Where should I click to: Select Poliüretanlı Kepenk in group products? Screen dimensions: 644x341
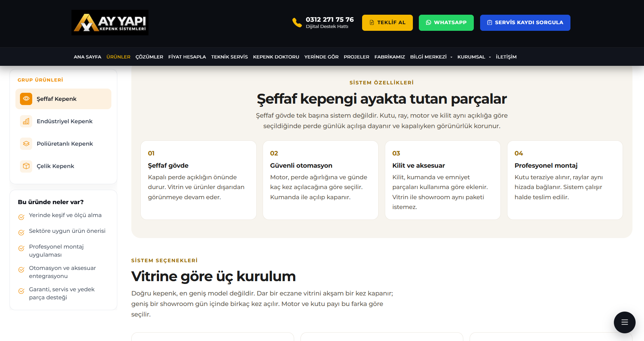(x=63, y=144)
